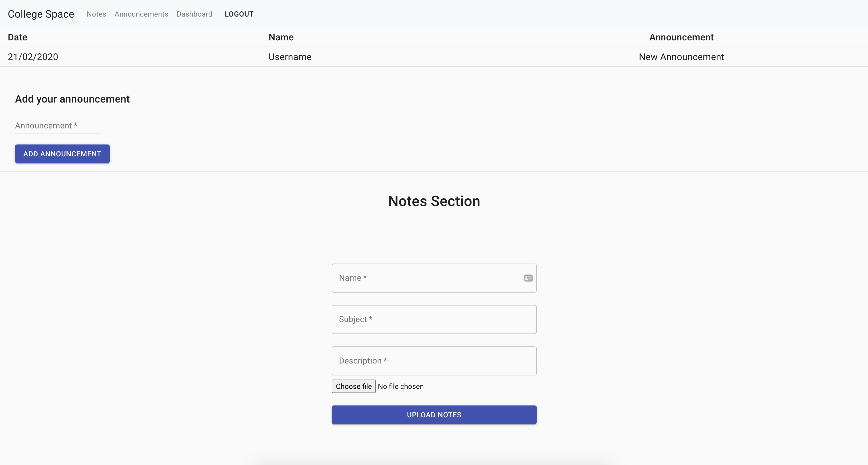This screenshot has height=465, width=868.
Task: Click the New Announcement table cell
Action: click(x=681, y=57)
